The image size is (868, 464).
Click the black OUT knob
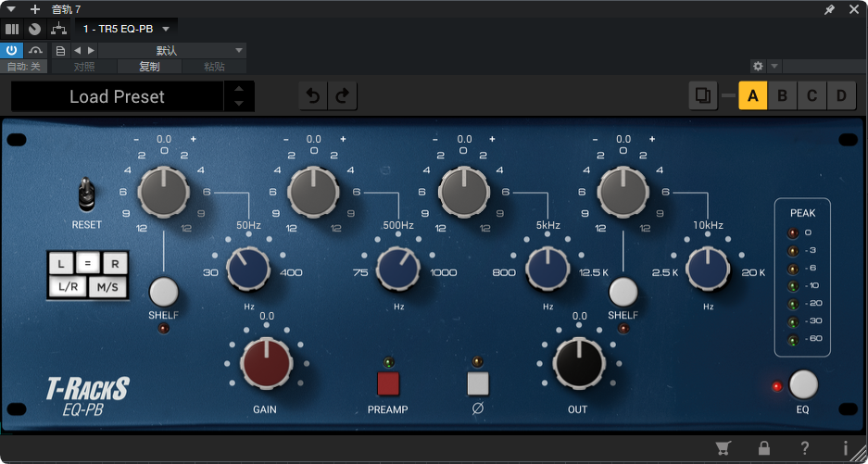coord(579,363)
